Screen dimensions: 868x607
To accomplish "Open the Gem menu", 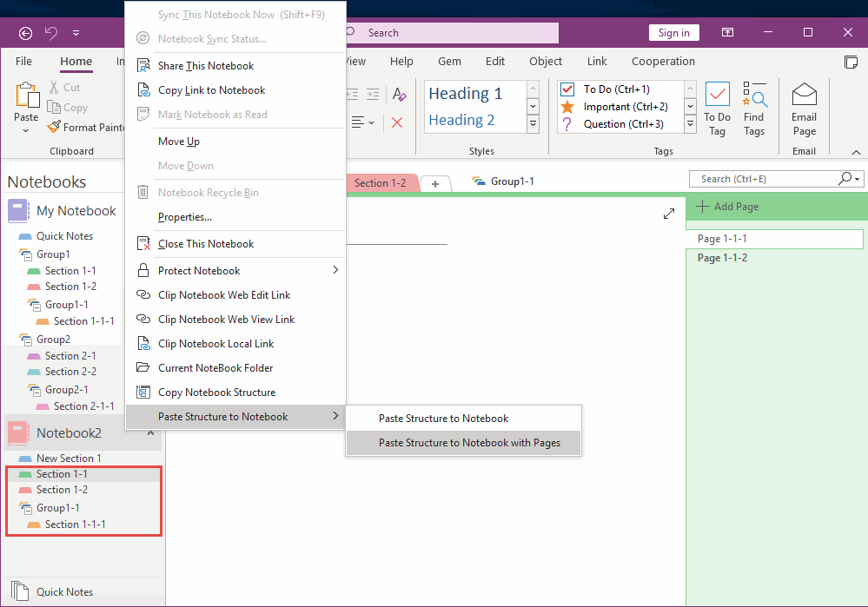I will click(448, 61).
